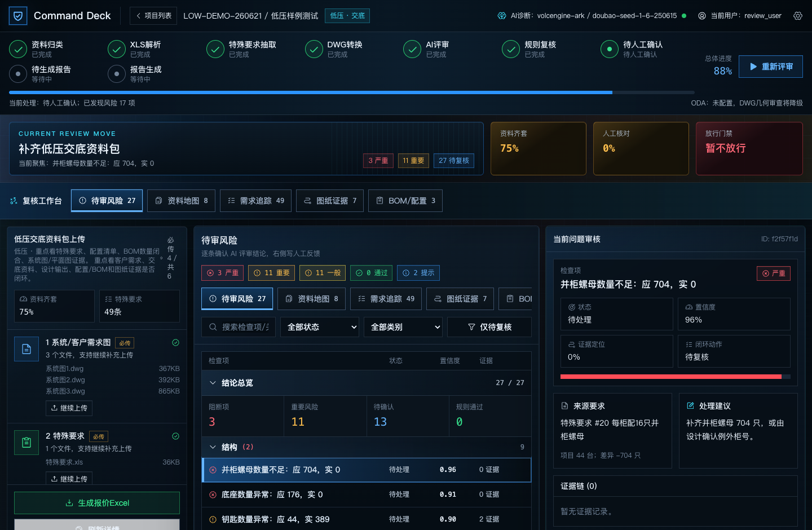Click the 搜索检查项 search field
Screen dimensions: 812x530
[x=239, y=327]
